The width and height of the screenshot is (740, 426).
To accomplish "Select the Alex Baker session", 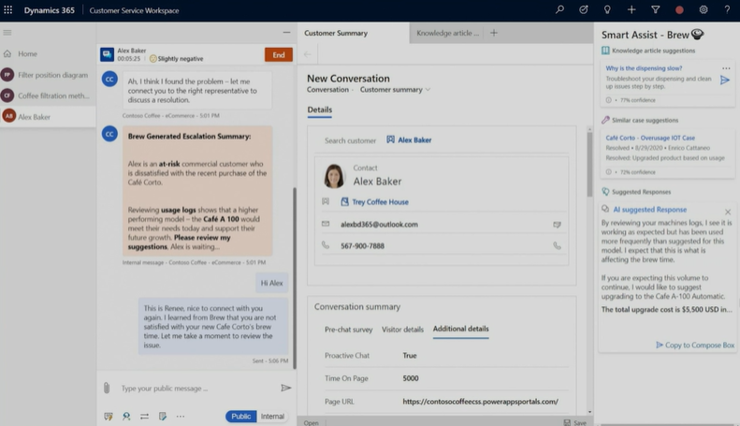I will [x=48, y=117].
